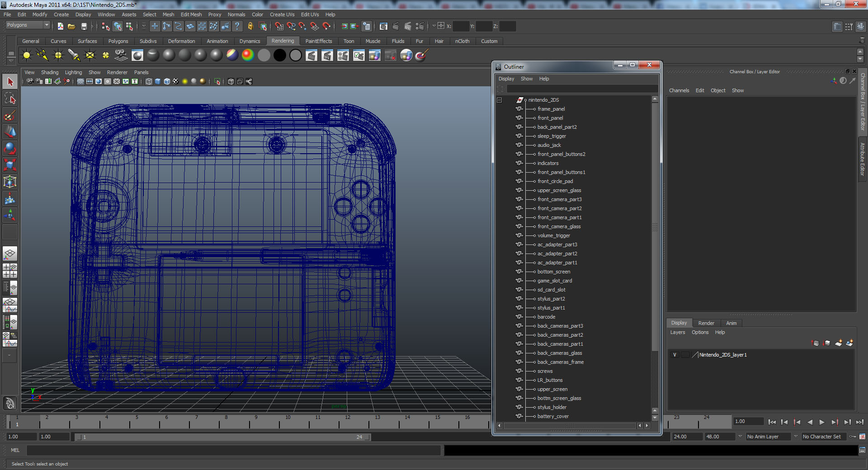868x470 pixels.
Task: Click the save scene floppy disk icon
Action: 84,26
